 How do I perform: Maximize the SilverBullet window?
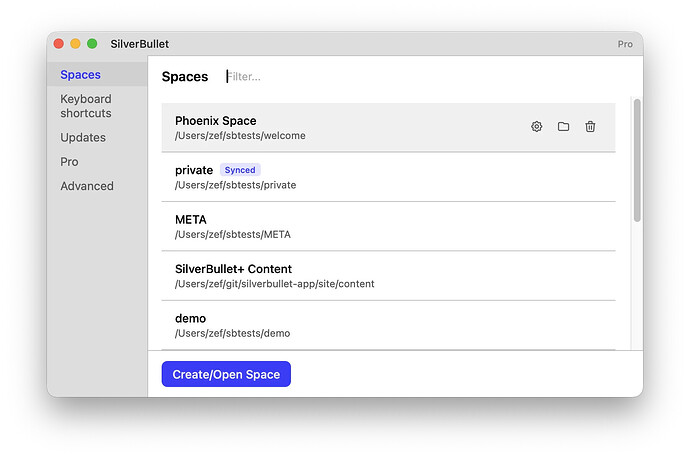(x=92, y=44)
